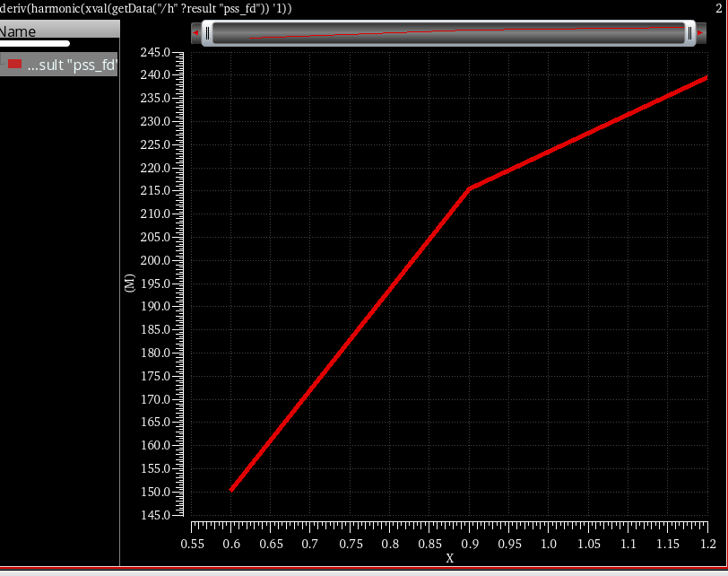Grab the left handle of the horizontal zoom slider
The height and width of the screenshot is (576, 728).
[207, 33]
